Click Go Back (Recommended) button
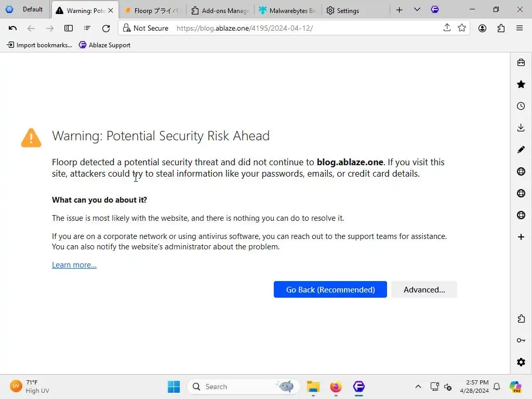This screenshot has height=399, width=532. 330,289
